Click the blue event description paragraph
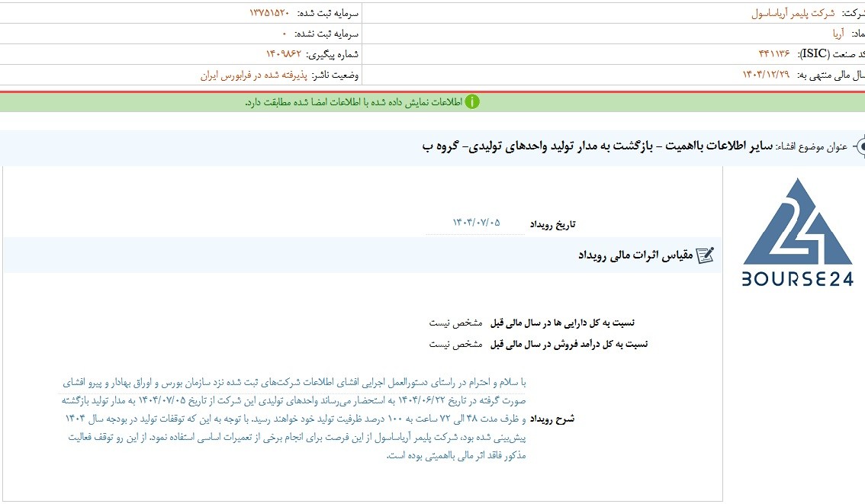 point(294,419)
